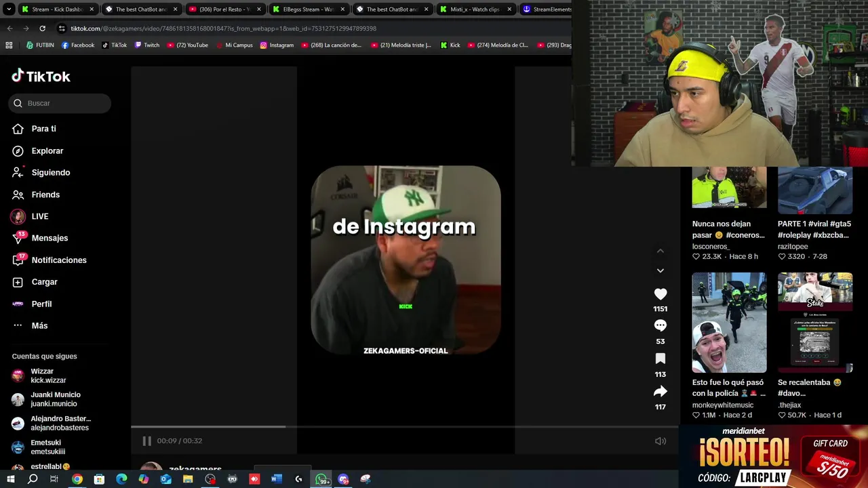Open TikTok bookmark

click(x=115, y=45)
